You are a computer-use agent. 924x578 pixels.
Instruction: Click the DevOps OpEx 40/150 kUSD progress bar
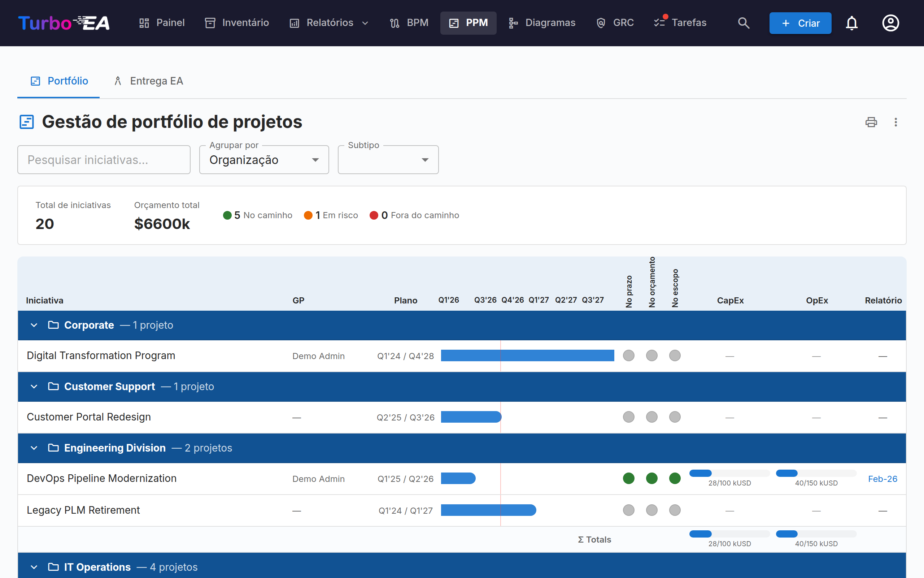tap(816, 473)
